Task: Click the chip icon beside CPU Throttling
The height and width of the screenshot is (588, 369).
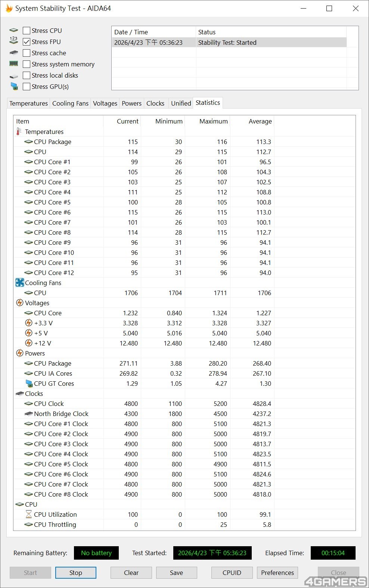Action: coord(28,525)
